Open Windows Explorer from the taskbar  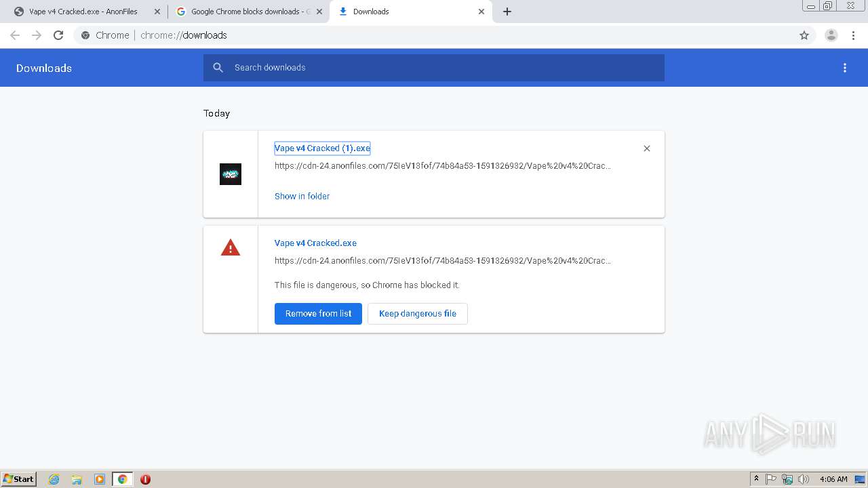(77, 479)
